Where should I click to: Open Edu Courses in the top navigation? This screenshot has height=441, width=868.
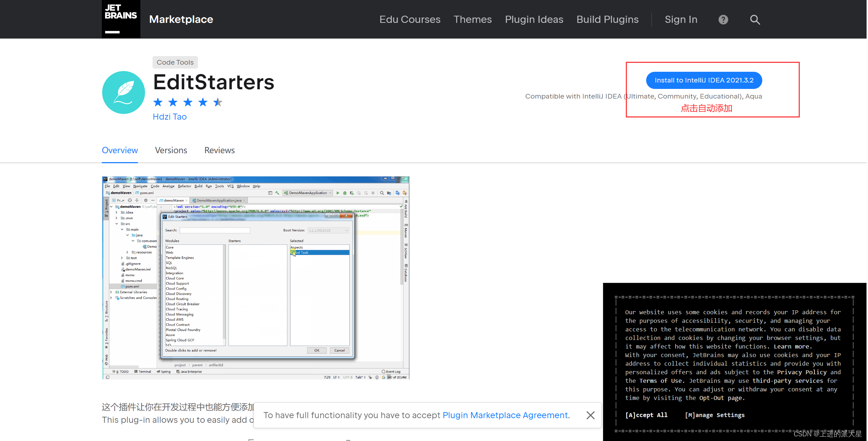tap(410, 19)
